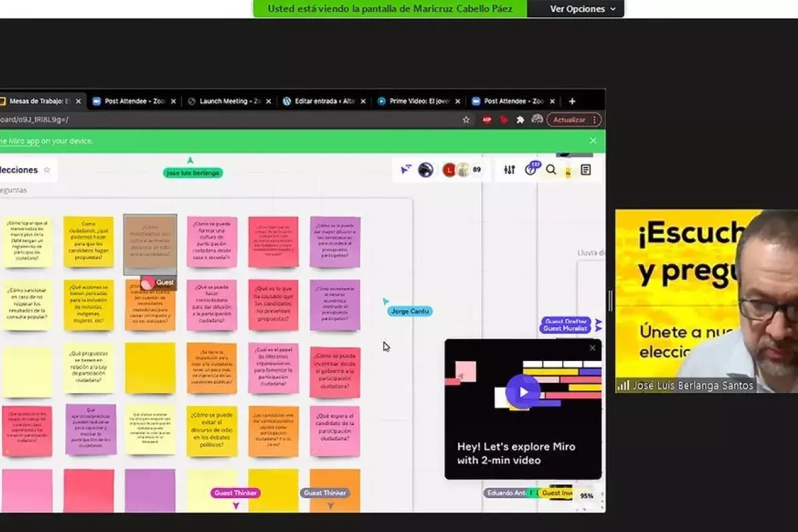Open Miro board settings sliders icon

tap(509, 170)
